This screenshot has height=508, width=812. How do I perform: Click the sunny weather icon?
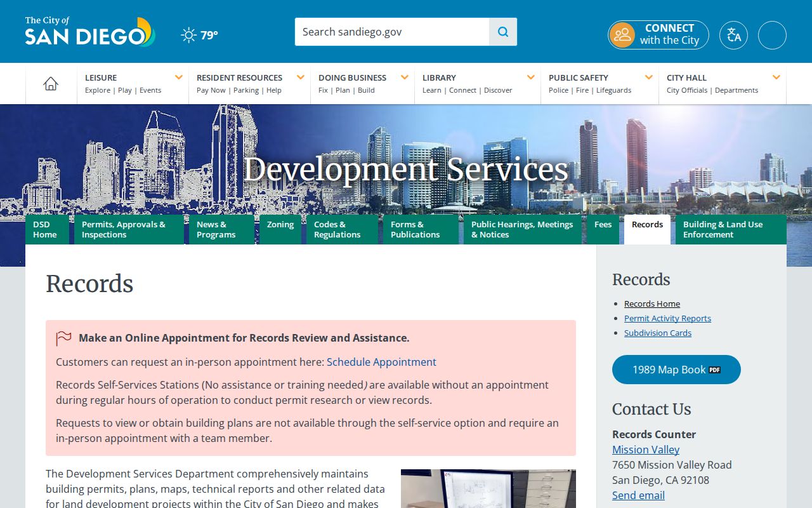tap(188, 35)
